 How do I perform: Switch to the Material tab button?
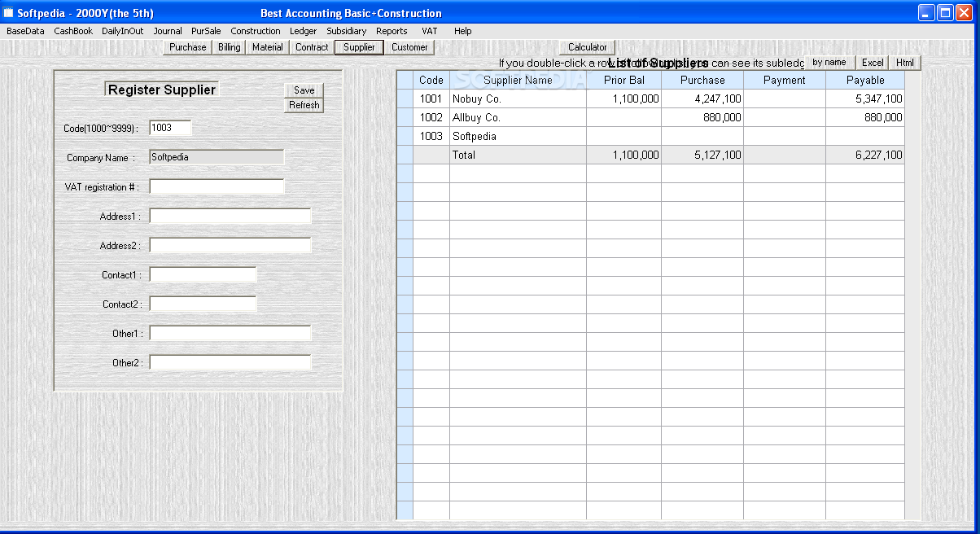pos(268,47)
